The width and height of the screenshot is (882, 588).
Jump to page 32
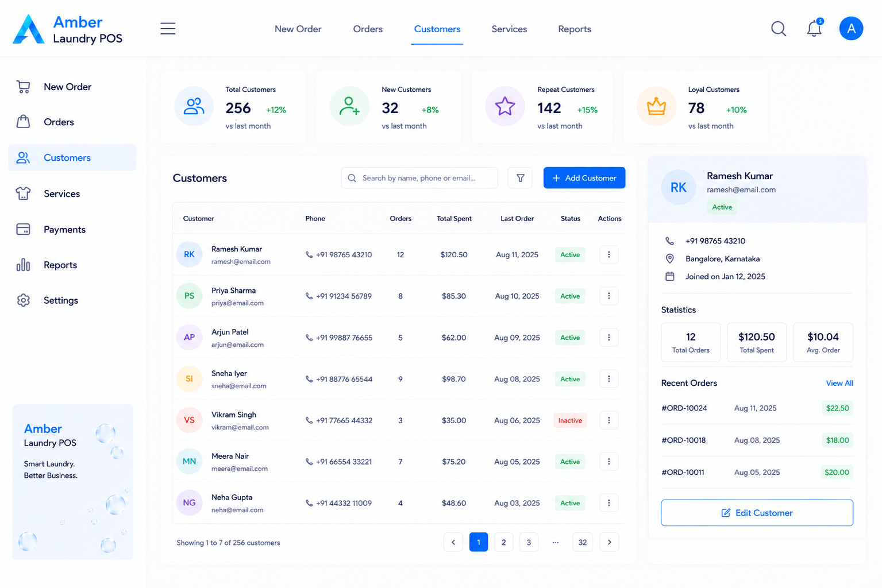click(583, 542)
